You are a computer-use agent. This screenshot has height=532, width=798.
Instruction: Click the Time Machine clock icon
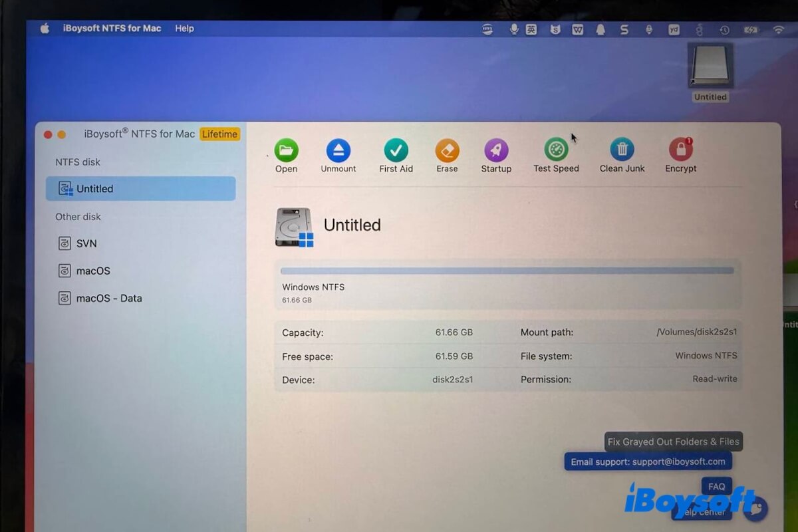pos(724,30)
